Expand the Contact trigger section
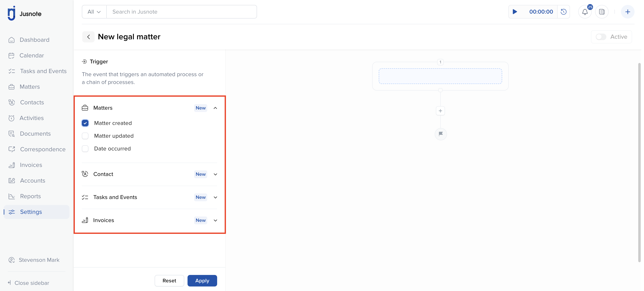644x291 pixels. coord(215,174)
